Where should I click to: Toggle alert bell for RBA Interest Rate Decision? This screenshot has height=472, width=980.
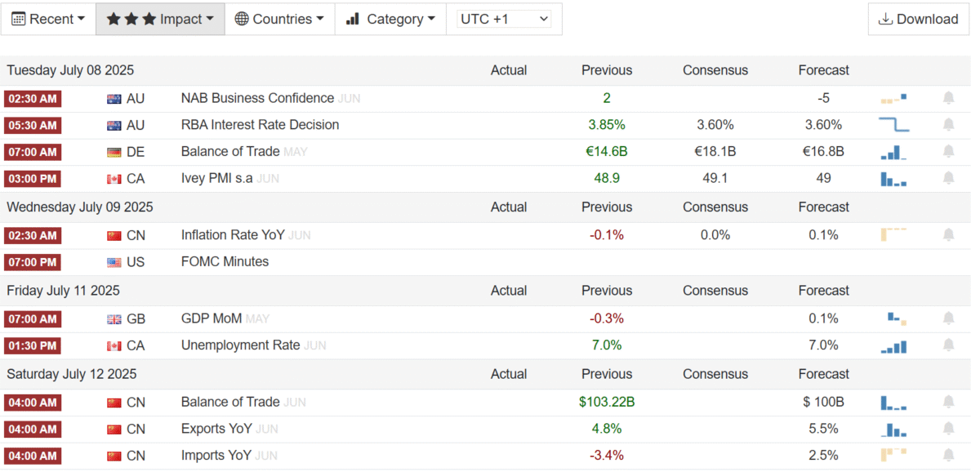[948, 125]
